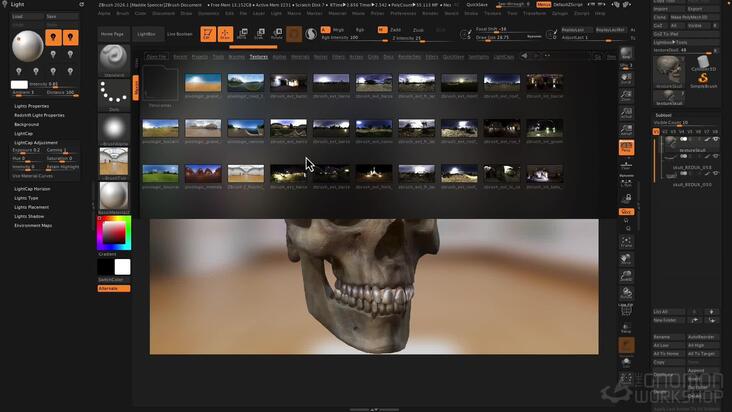Click the AAHalf button

tap(626, 130)
